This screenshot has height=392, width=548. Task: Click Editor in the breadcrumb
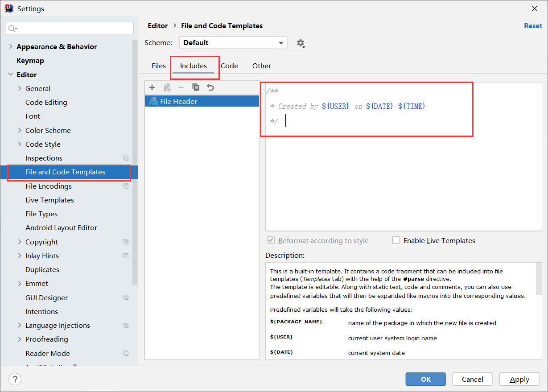(x=158, y=26)
